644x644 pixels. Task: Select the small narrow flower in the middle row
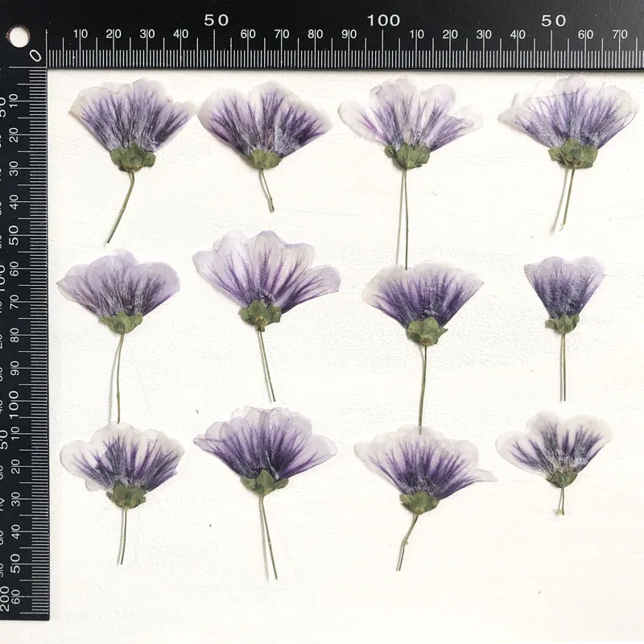[564, 328]
